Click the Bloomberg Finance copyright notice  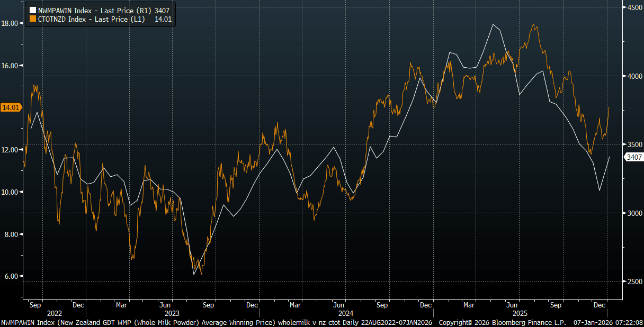[502, 322]
